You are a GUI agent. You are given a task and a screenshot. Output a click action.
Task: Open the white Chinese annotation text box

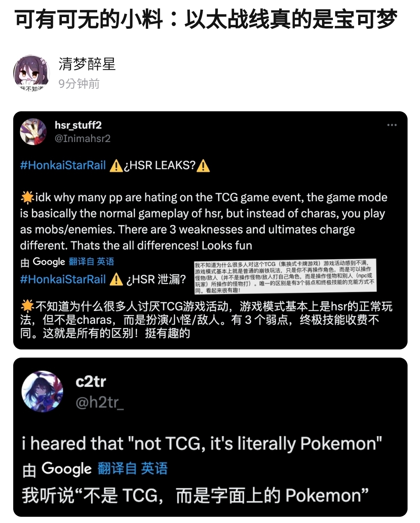click(x=285, y=277)
